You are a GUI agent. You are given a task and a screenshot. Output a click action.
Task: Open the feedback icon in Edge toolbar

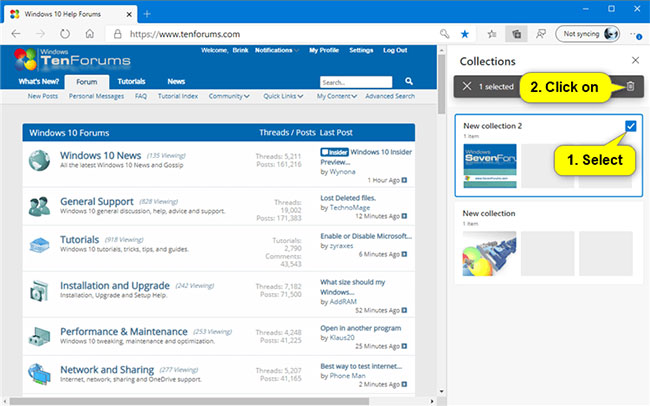point(541,34)
